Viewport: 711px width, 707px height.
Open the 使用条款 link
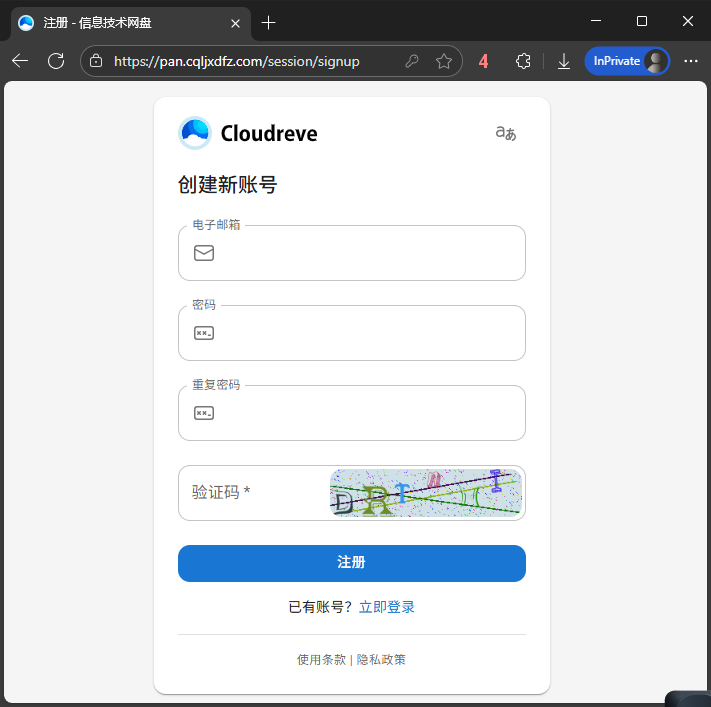pos(321,660)
